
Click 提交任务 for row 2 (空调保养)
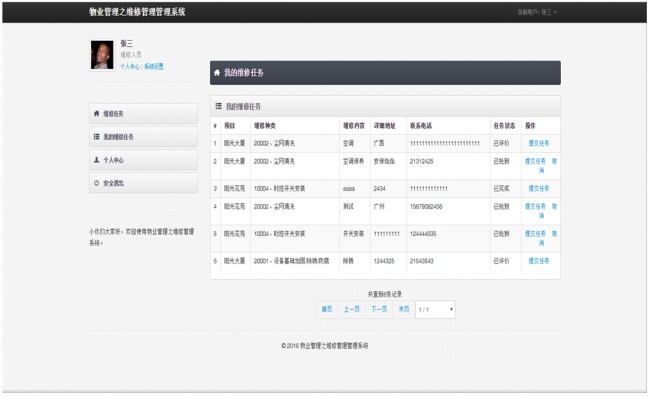coord(535,161)
